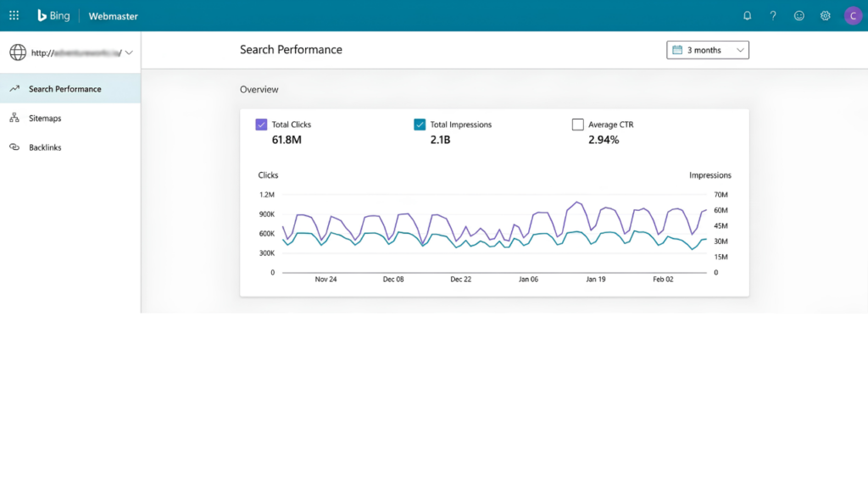Click the 70M impressions axis value

[x=721, y=195]
